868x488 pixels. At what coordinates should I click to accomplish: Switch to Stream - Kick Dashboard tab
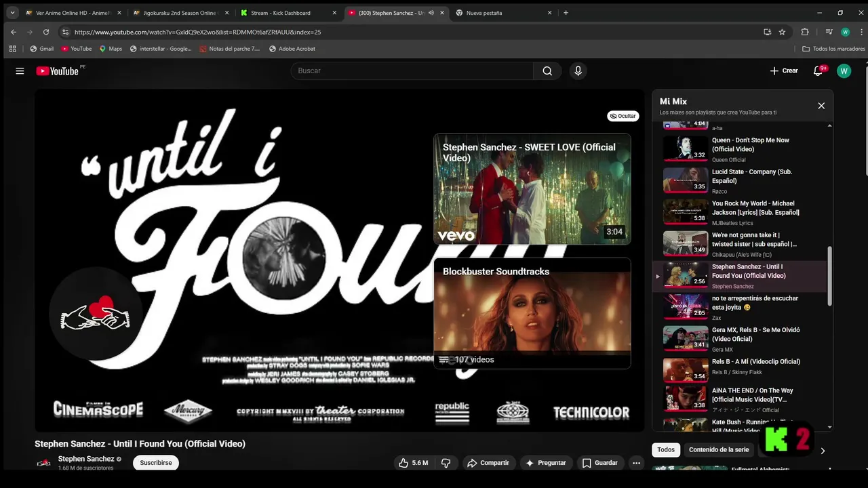pos(288,13)
